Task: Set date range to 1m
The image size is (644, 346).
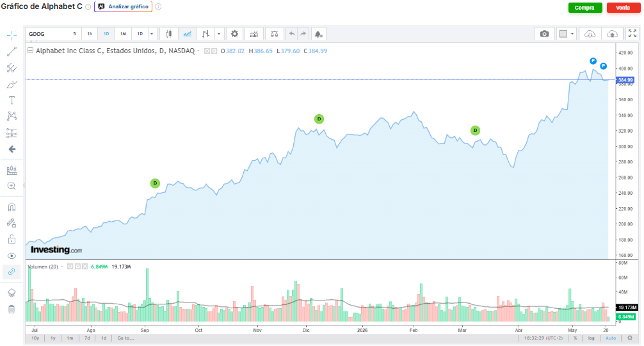Action: (70, 338)
